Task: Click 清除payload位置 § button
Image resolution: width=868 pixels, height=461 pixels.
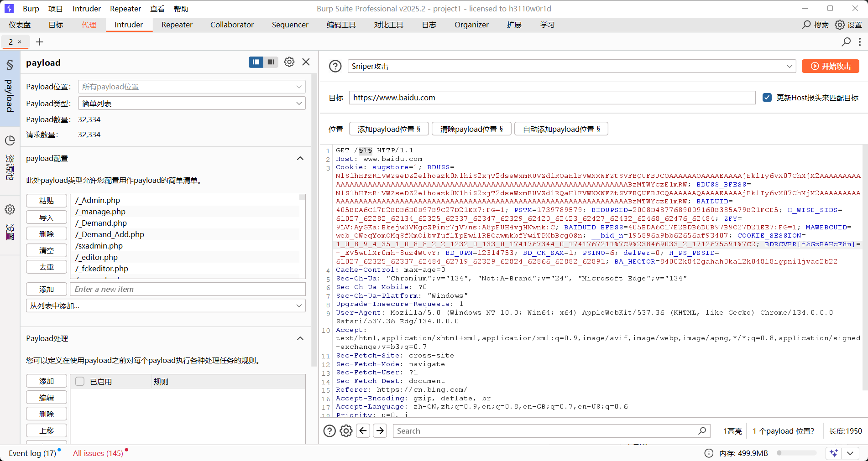Action: pyautogui.click(x=472, y=129)
